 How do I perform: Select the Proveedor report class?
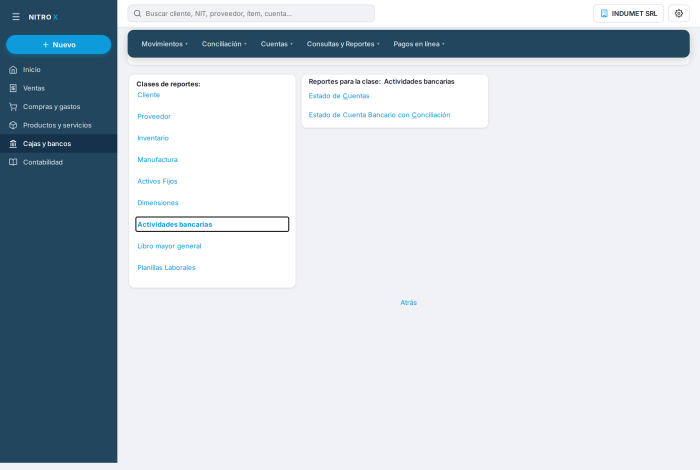click(x=154, y=116)
